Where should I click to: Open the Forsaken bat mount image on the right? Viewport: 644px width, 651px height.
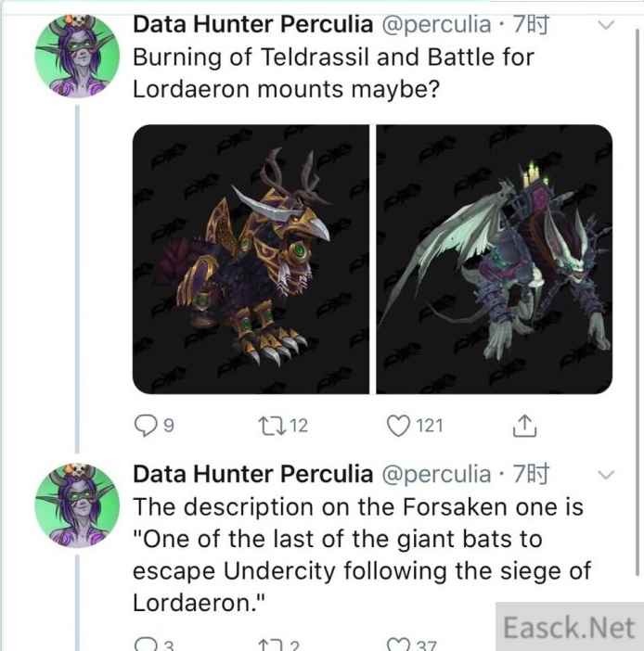(494, 260)
